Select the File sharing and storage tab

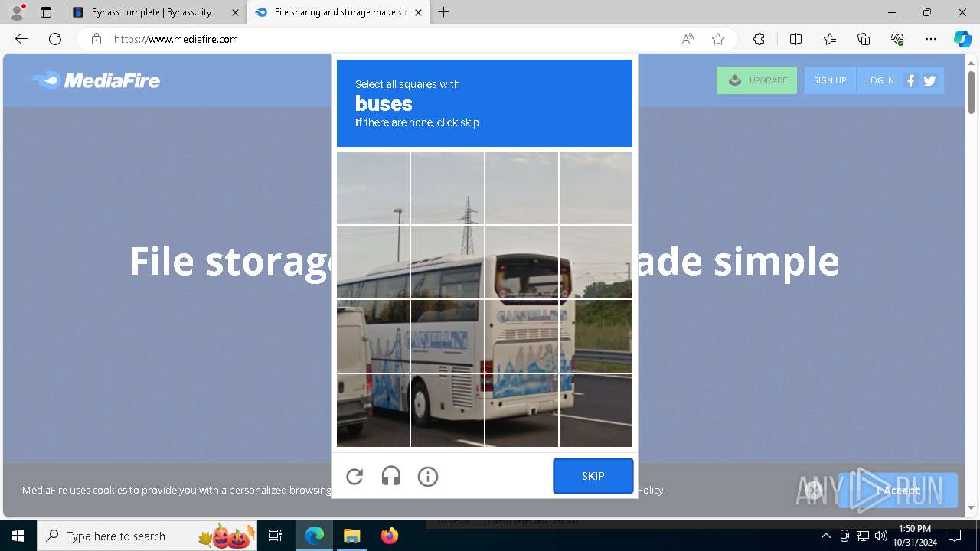[338, 12]
